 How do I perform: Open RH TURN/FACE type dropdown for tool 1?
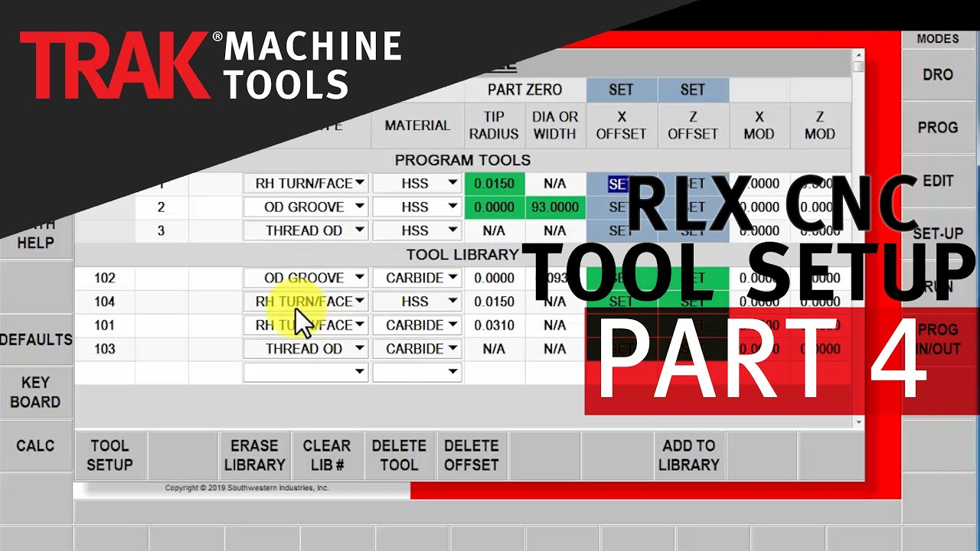(x=305, y=183)
